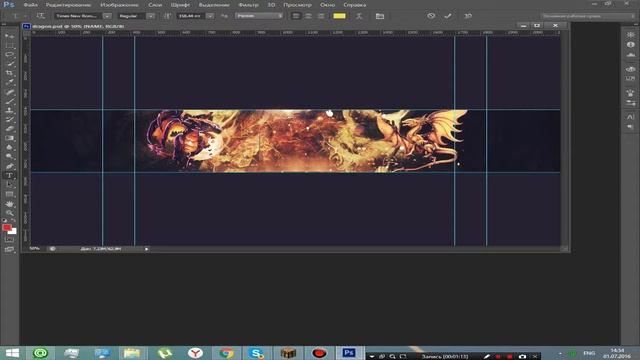Open the Warp Text dialog
The image size is (640, 360).
359,16
